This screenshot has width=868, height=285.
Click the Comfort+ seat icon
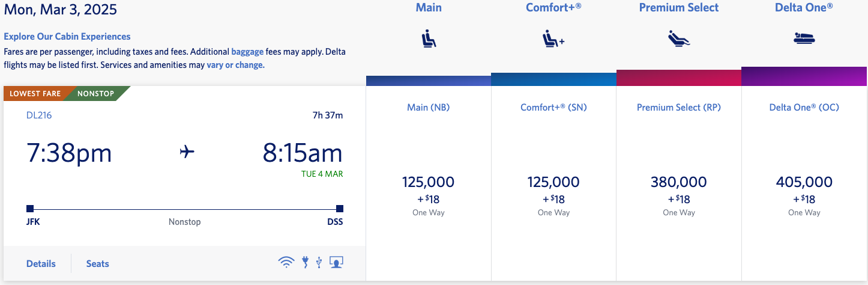click(x=553, y=40)
